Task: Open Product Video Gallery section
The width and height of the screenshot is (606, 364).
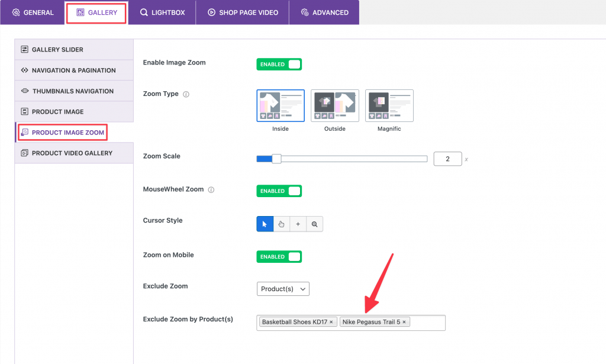Action: pyautogui.click(x=74, y=153)
